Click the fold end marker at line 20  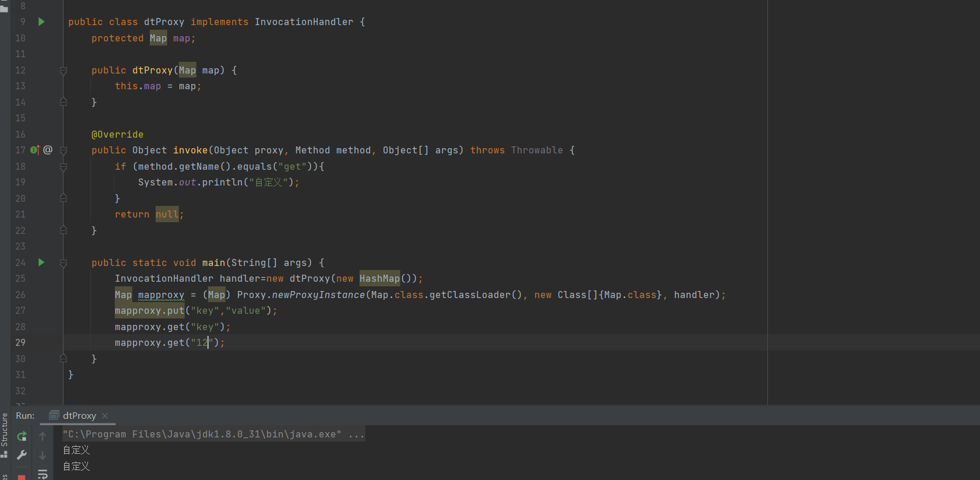coord(64,198)
